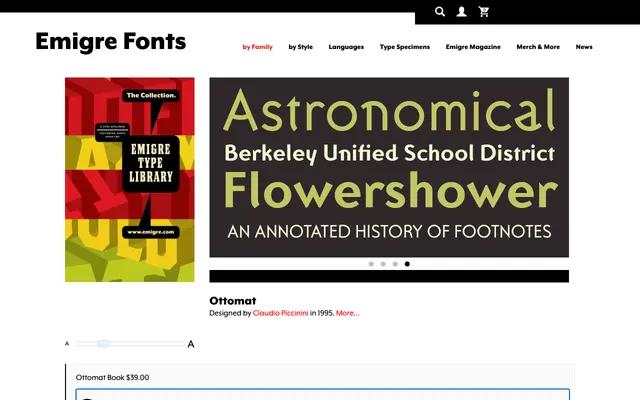This screenshot has height=400, width=640.
Task: Open the by Style menu
Action: pyautogui.click(x=300, y=47)
